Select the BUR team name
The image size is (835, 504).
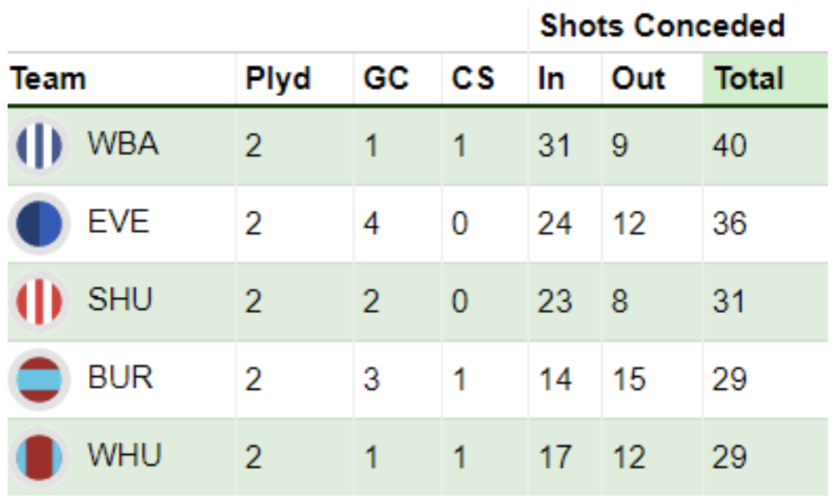121,378
